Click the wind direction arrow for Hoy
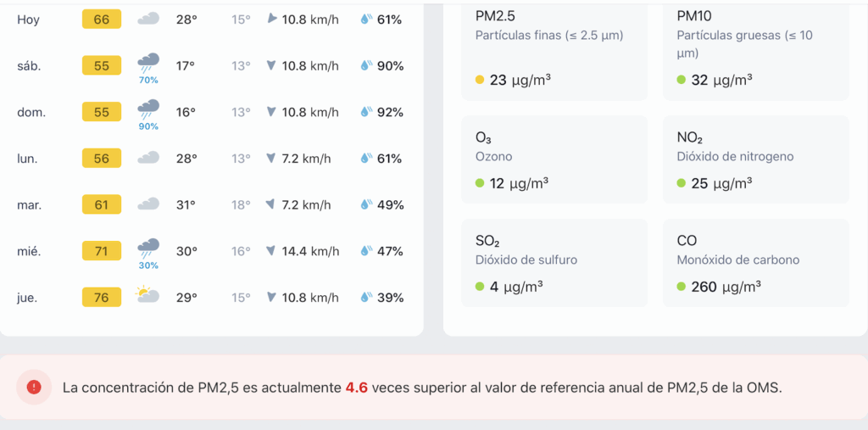This screenshot has height=430, width=868. pyautogui.click(x=271, y=19)
